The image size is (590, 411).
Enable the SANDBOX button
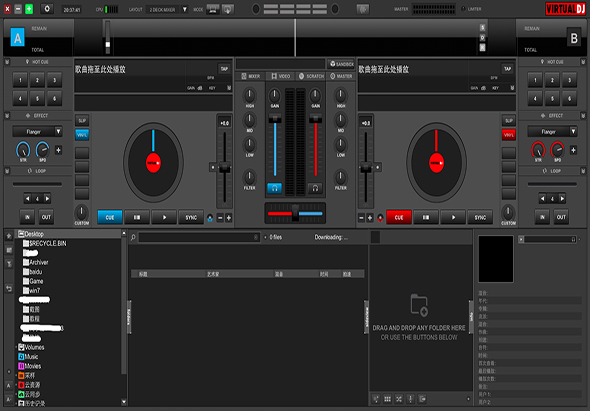tap(341, 64)
